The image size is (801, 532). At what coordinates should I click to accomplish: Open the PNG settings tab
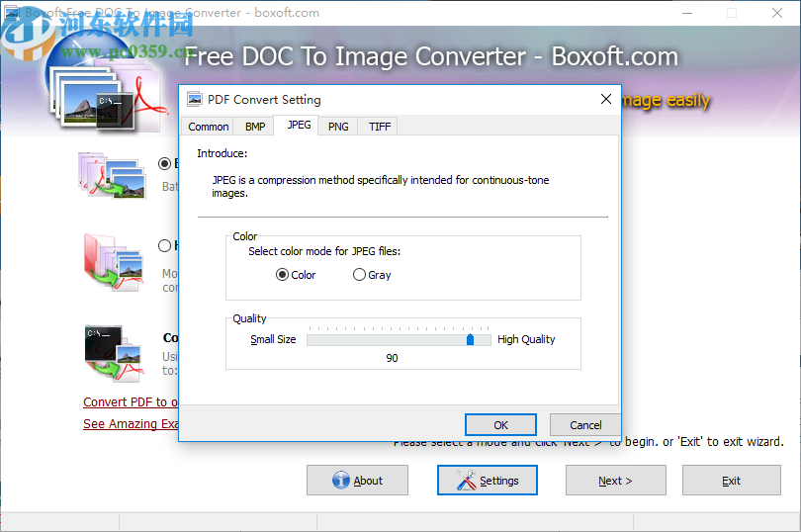click(338, 127)
